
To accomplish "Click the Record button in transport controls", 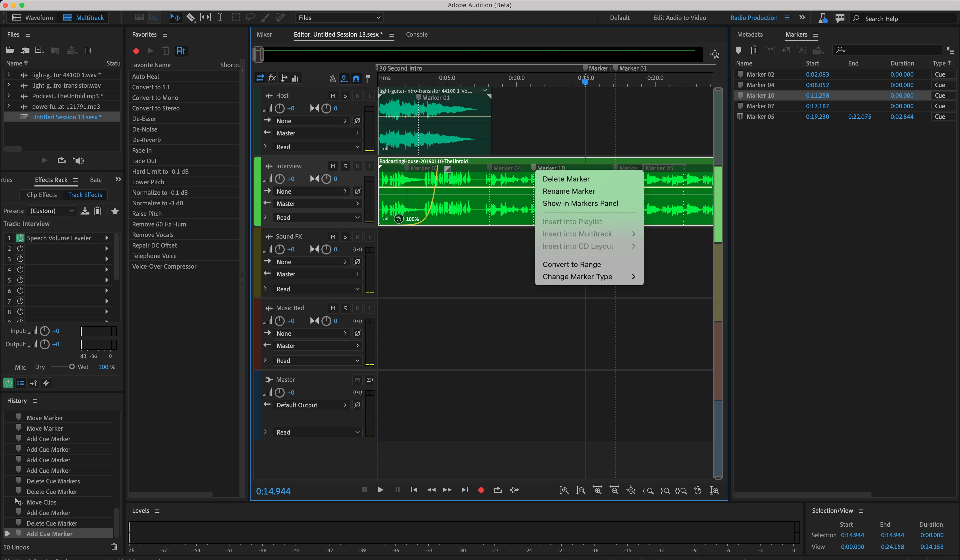I will tap(481, 490).
